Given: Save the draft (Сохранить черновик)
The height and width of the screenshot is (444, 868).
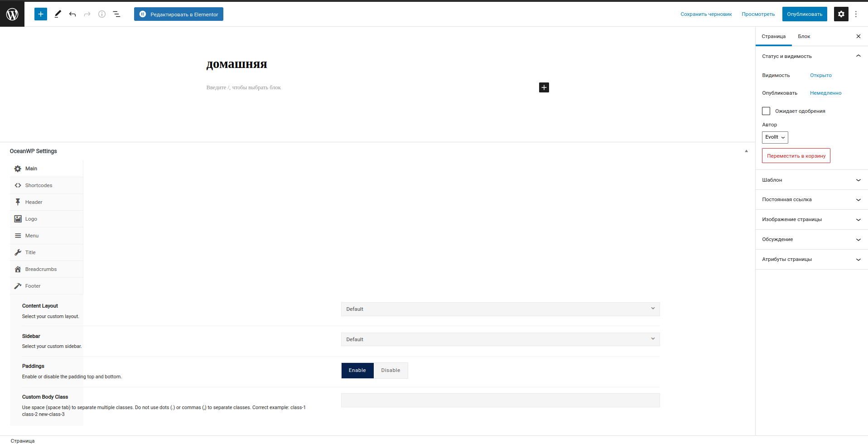Looking at the screenshot, I should pyautogui.click(x=706, y=14).
